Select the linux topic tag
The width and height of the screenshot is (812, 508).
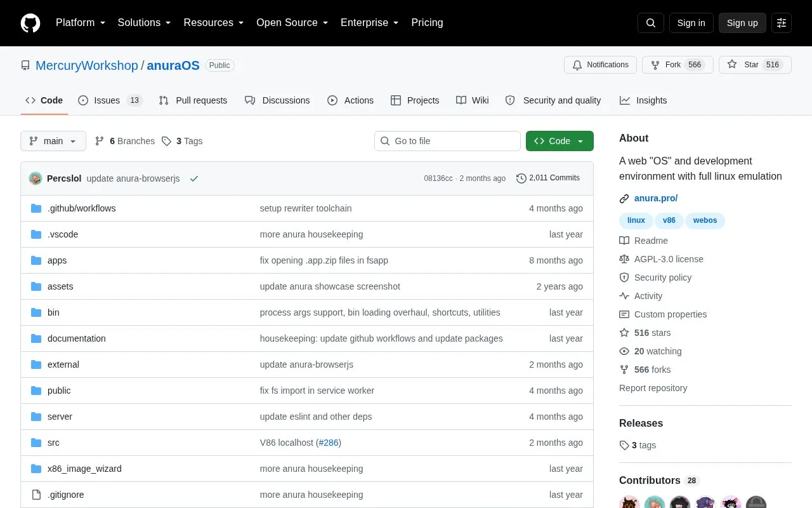pos(636,220)
